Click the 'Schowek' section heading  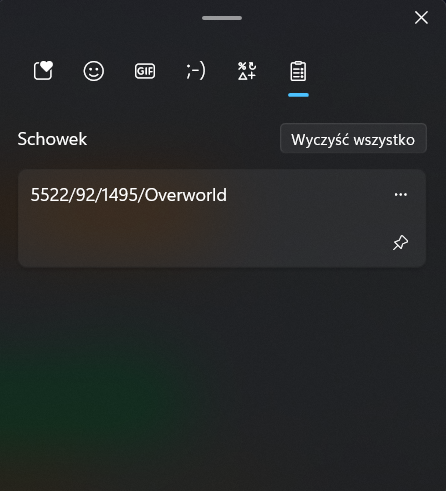click(x=52, y=139)
